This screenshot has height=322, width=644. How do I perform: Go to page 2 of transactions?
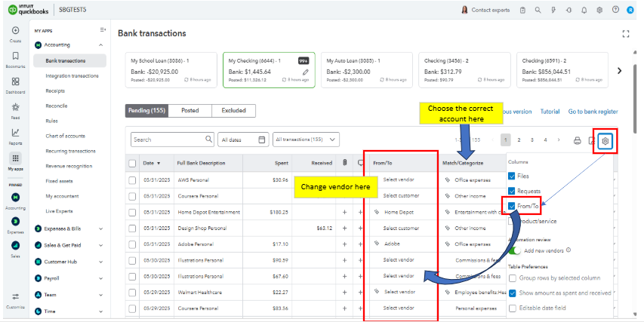click(x=519, y=140)
